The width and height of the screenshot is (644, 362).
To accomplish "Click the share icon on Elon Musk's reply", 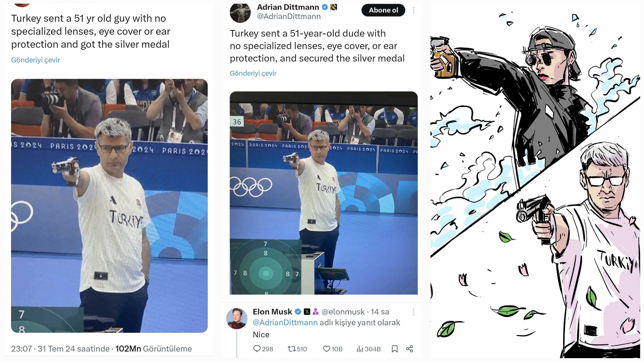I will [x=410, y=349].
